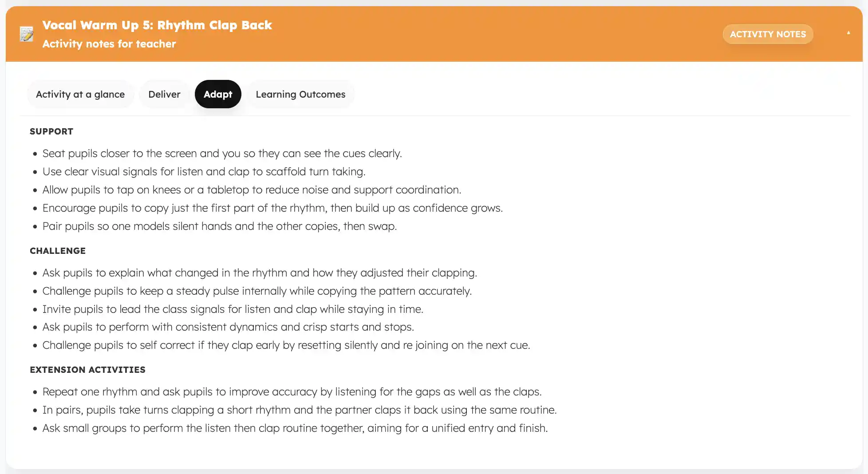868x474 pixels.
Task: Click the 'Invite pupils to lead' bullet
Action: [x=233, y=309]
